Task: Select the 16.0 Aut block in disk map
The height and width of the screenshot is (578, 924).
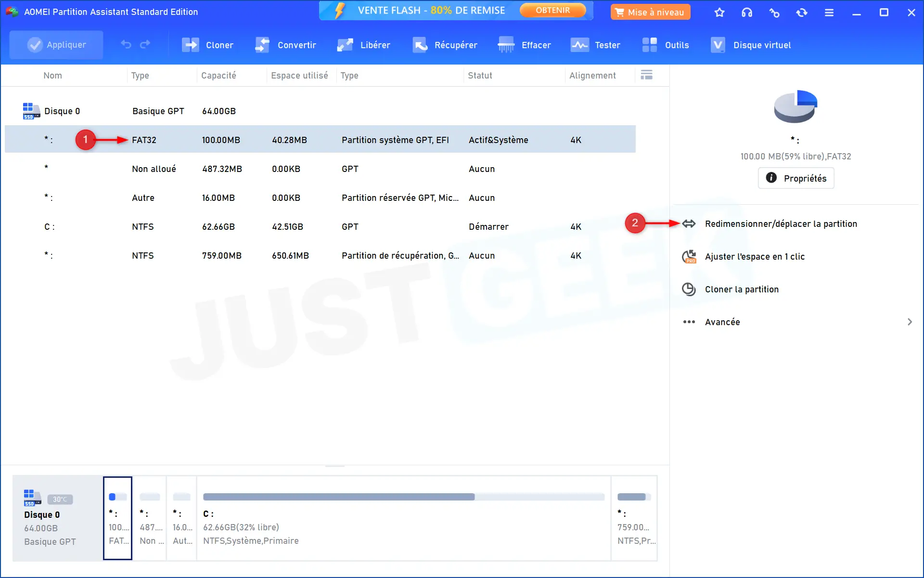Action: click(x=182, y=518)
